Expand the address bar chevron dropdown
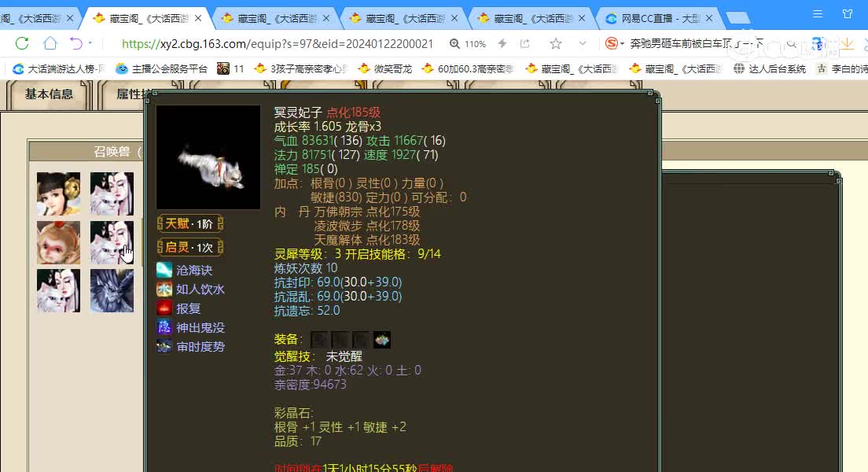Screen dimensions: 868x472 click(583, 43)
